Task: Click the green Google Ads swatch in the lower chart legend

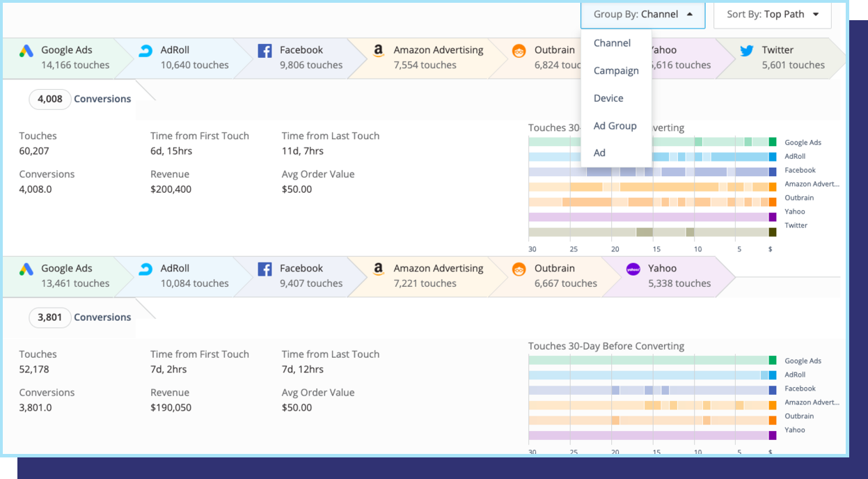Action: tap(773, 361)
